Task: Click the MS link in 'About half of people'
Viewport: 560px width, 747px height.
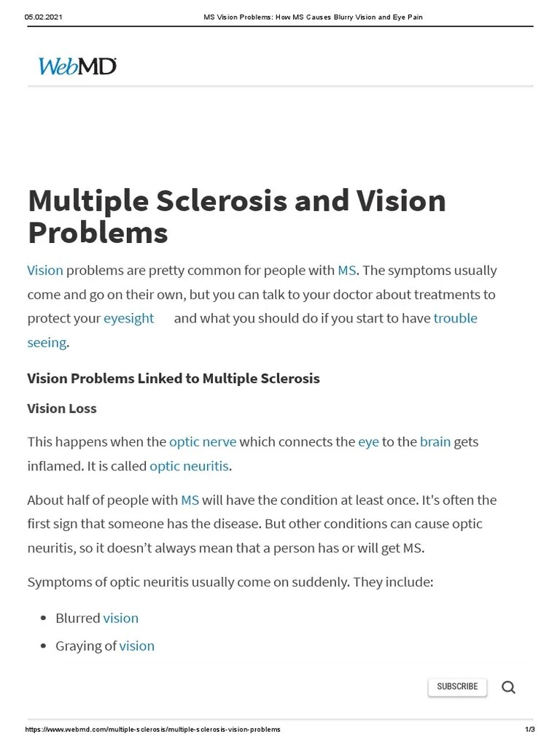Action: click(190, 500)
